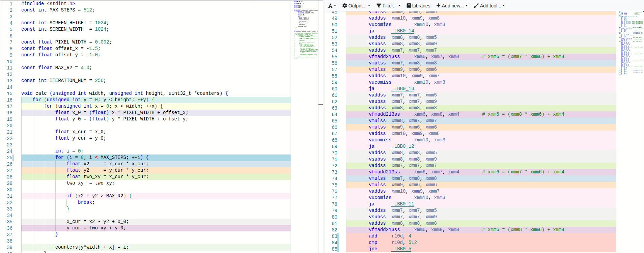Click the 'MAX_R2 = 4.0' declaration
The image size is (644, 253).
click(x=57, y=67)
